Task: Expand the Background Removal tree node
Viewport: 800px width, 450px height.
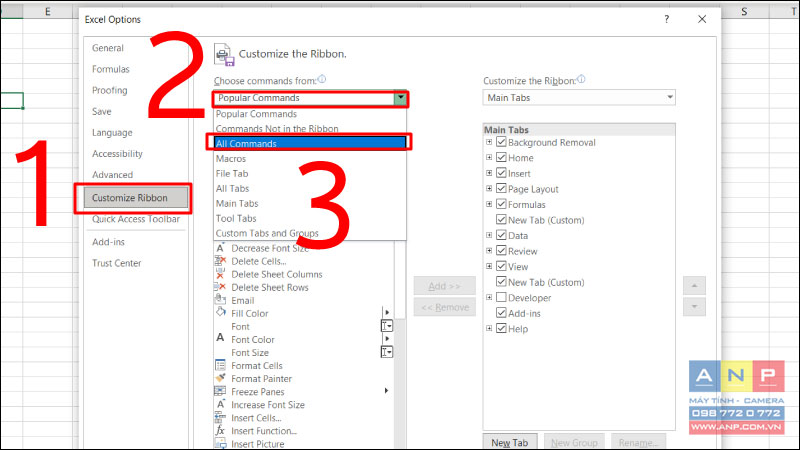Action: click(489, 142)
